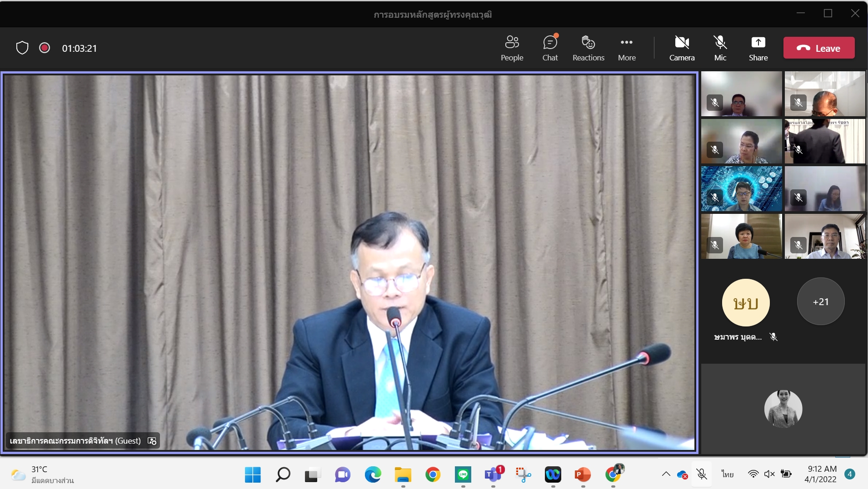Open LINE app in the taskbar

coord(463,475)
